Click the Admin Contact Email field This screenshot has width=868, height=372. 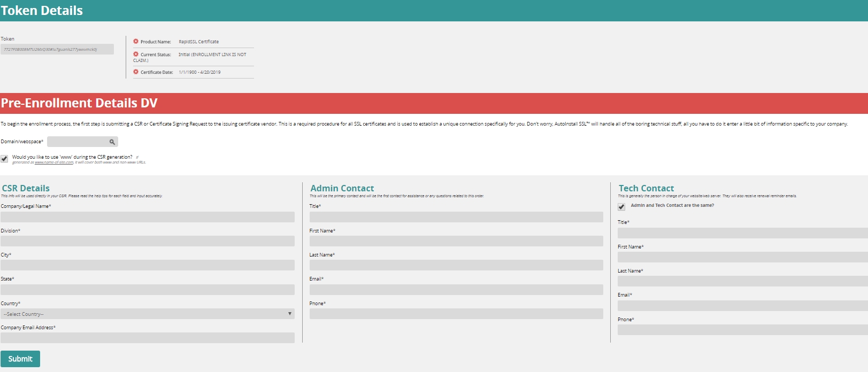[456, 290]
